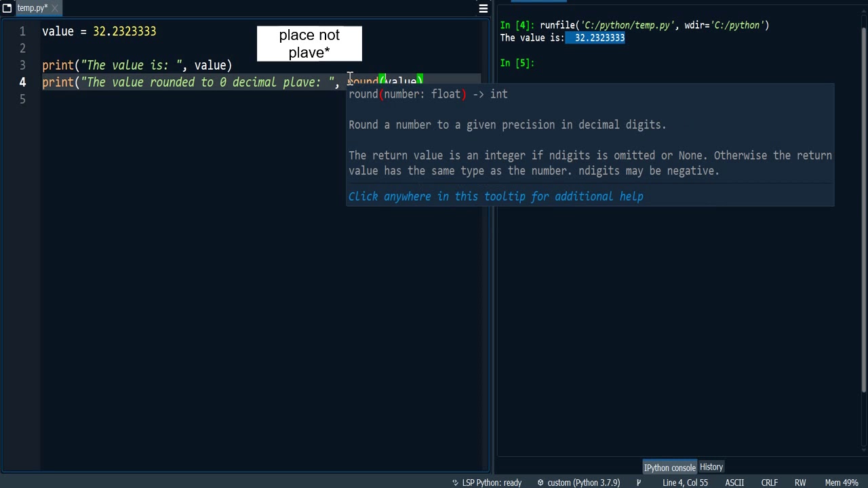Image resolution: width=868 pixels, height=488 pixels.
Task: Click the "rounded to 0 decimal plave" string
Action: coord(208,82)
